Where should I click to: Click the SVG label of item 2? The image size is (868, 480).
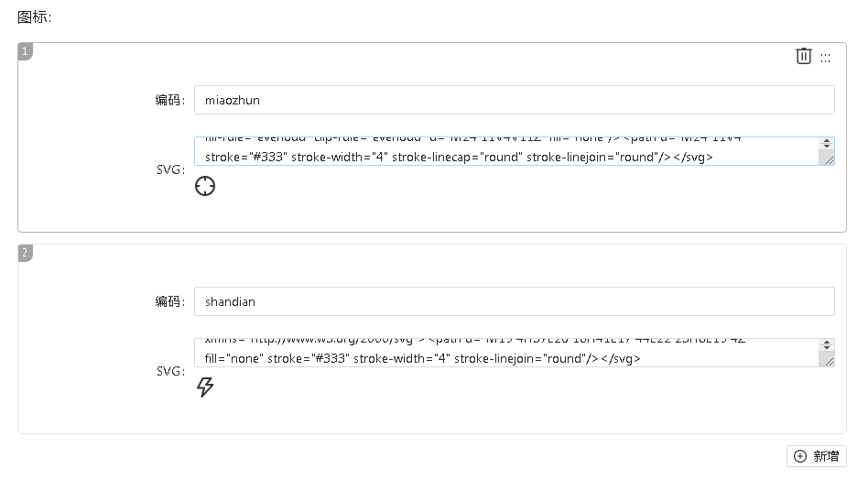click(170, 371)
